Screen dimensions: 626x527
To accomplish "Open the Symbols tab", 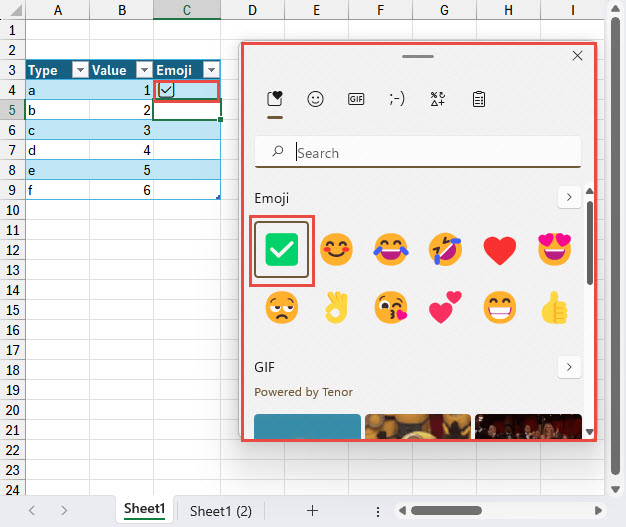I will (438, 99).
